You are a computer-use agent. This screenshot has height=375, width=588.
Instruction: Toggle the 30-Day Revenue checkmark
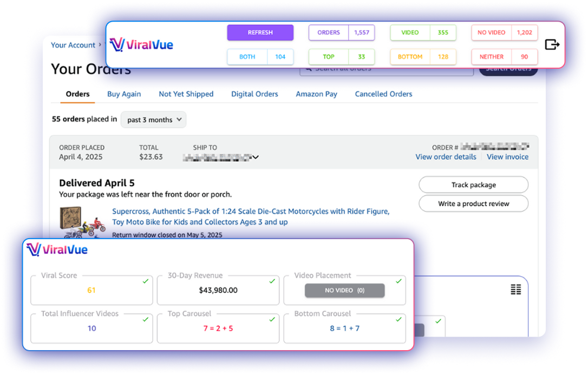(272, 281)
